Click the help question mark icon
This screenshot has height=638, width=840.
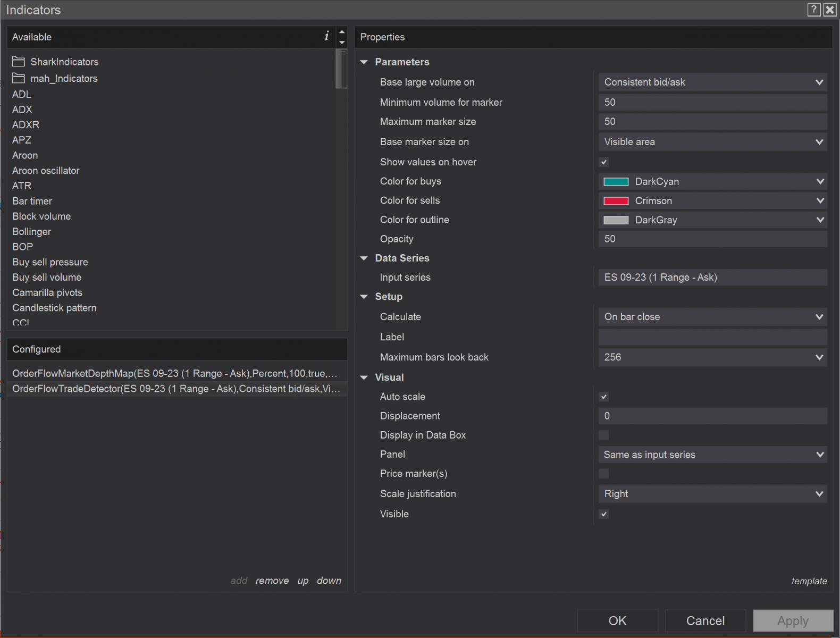point(813,10)
